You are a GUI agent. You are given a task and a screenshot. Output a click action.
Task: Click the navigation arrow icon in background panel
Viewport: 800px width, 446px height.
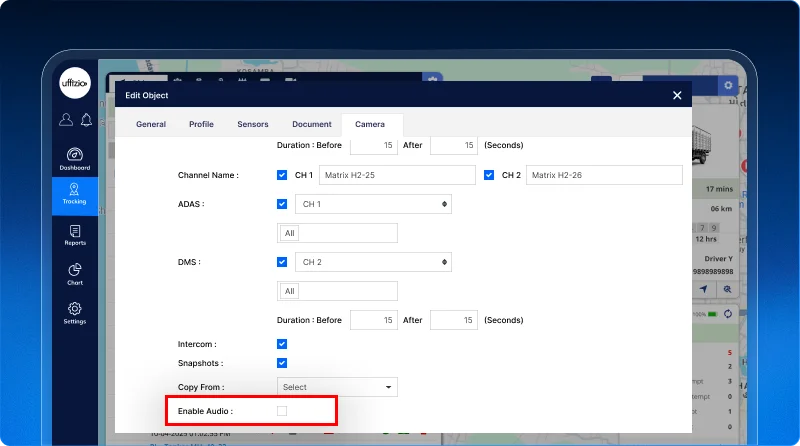[704, 289]
